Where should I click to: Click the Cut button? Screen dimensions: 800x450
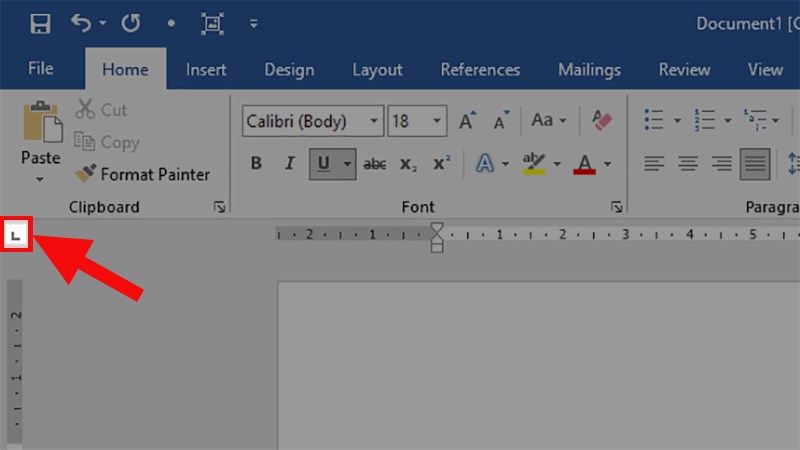(x=101, y=110)
